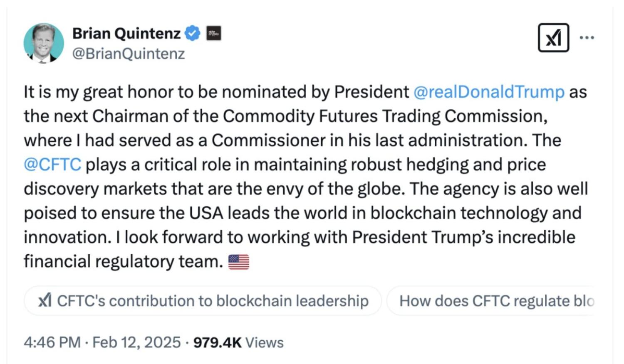Follow the @realDonaldTrump mention link
This screenshot has height=364, width=624.
489,92
